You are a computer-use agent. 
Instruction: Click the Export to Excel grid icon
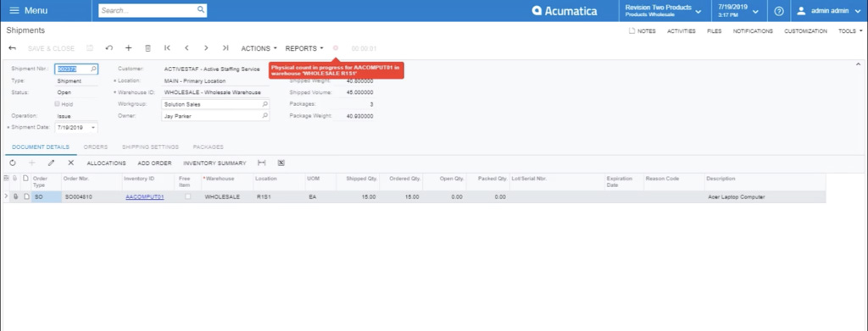tap(281, 163)
